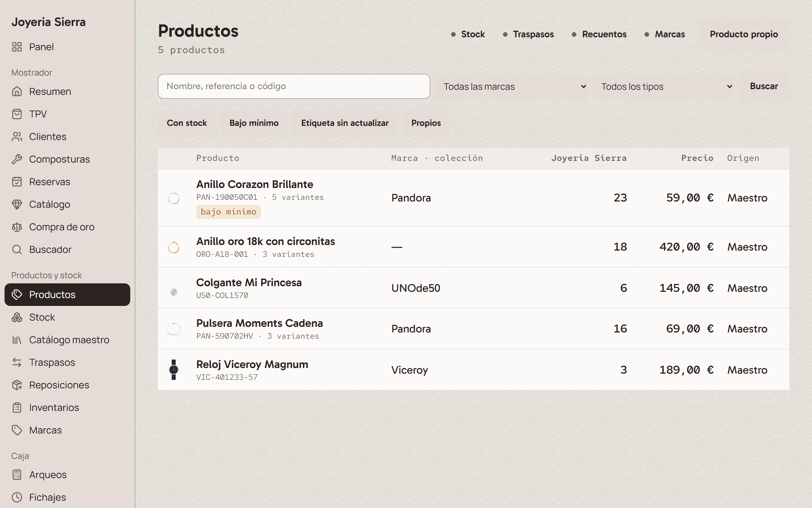Select the Compra de oro scales icon
812x508 pixels.
(x=17, y=227)
